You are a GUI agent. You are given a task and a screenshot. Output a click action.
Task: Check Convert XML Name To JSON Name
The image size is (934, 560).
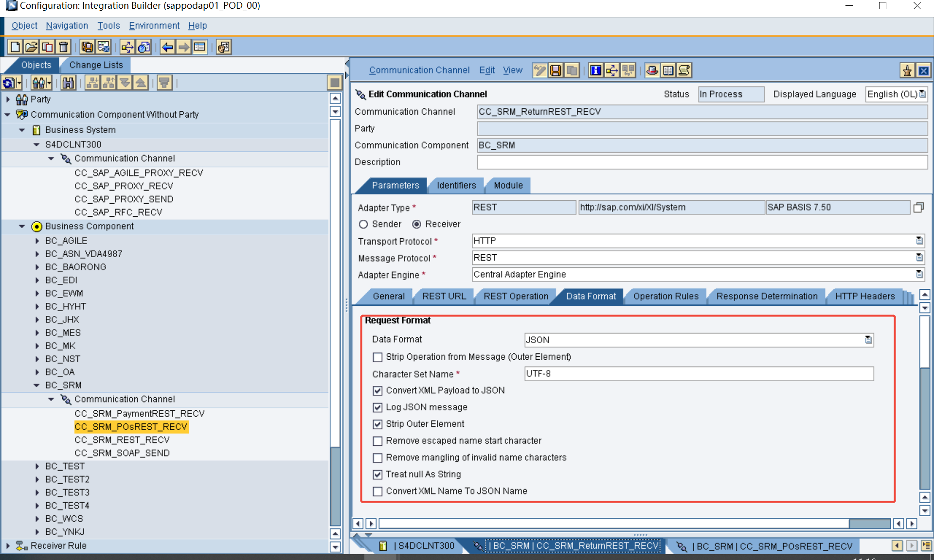coord(377,491)
